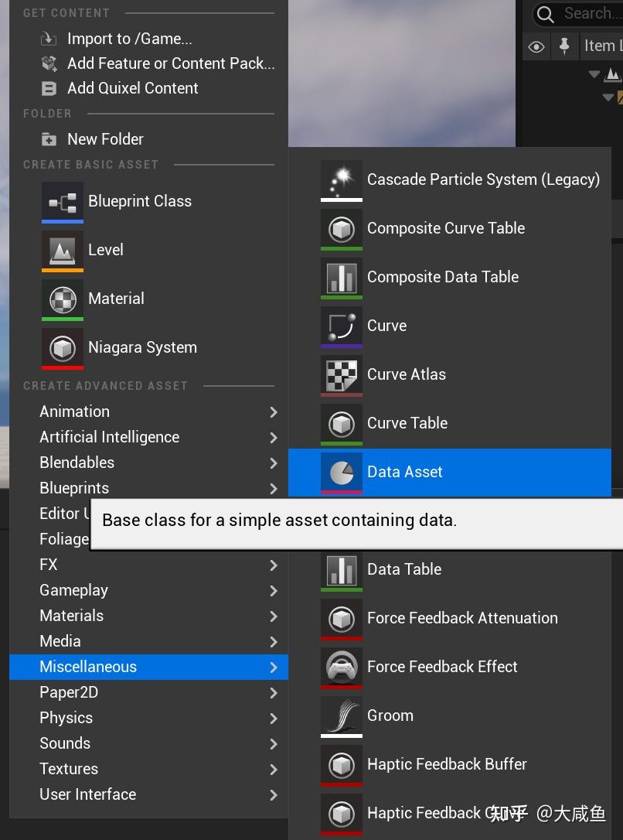
Task: Open the Physics submenu arrow
Action: 274,719
